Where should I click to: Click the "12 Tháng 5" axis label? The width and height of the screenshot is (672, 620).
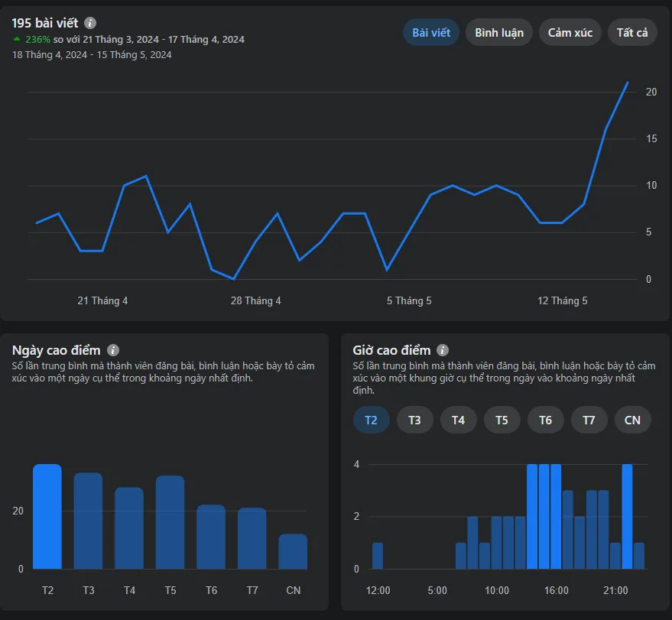(562, 300)
